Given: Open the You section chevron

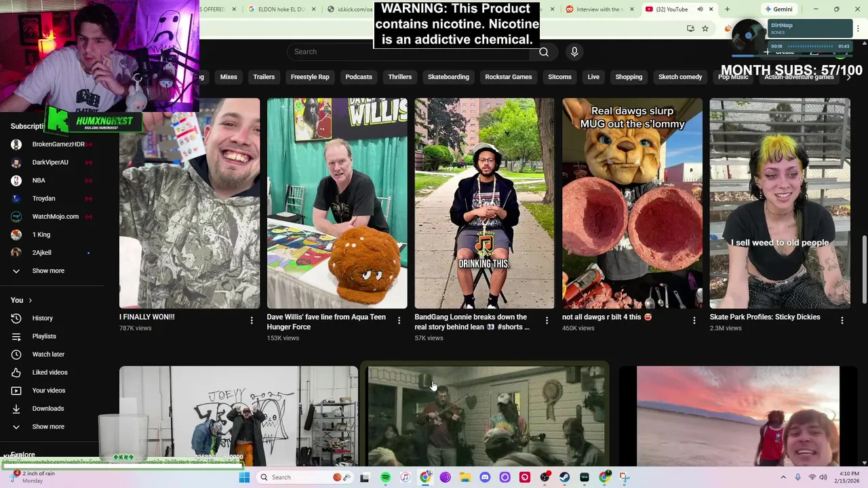Looking at the screenshot, I should click(x=30, y=300).
